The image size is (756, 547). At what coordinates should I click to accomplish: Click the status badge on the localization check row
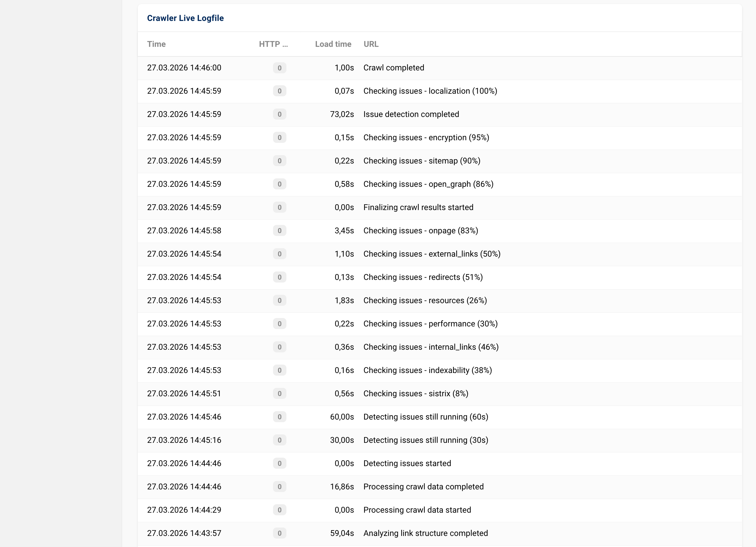click(279, 91)
